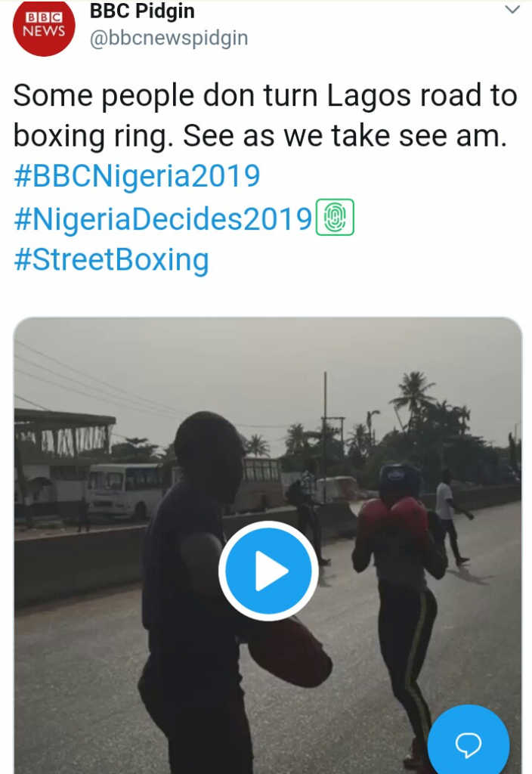Open the BBC News profile avatar
532x774 pixels.
44,27
